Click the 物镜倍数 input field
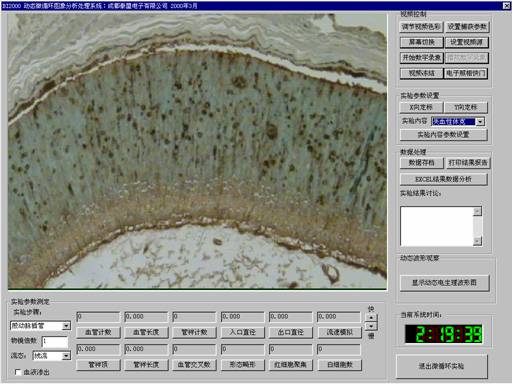The width and height of the screenshot is (512, 384). click(x=55, y=341)
